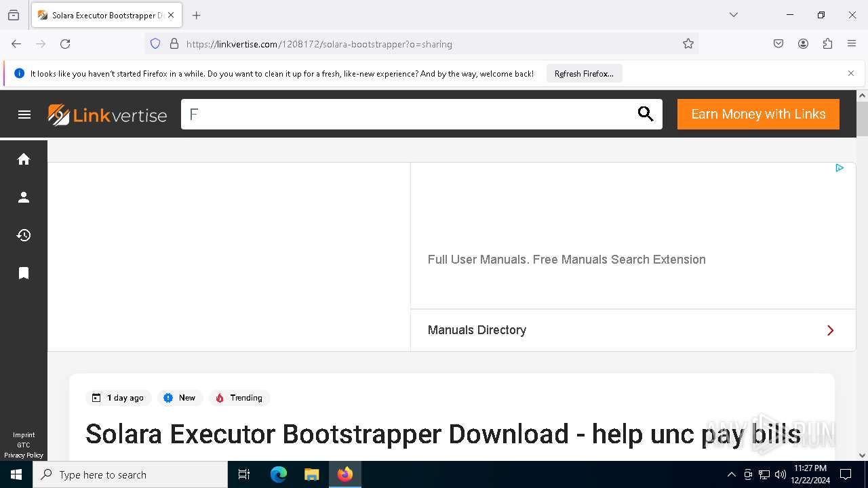Launch Microsoft Edge from the taskbar
This screenshot has height=488, width=868.
pos(279,474)
